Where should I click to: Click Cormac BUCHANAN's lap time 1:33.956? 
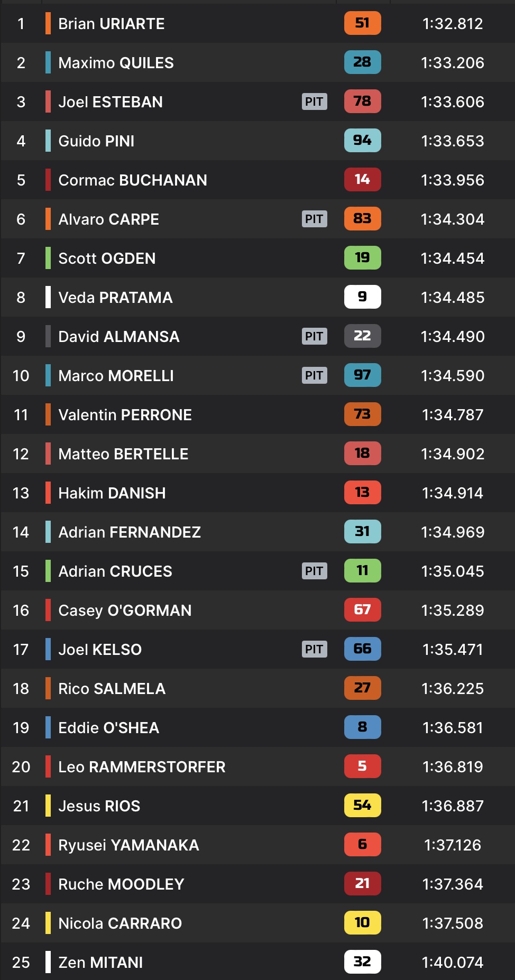tap(452, 180)
